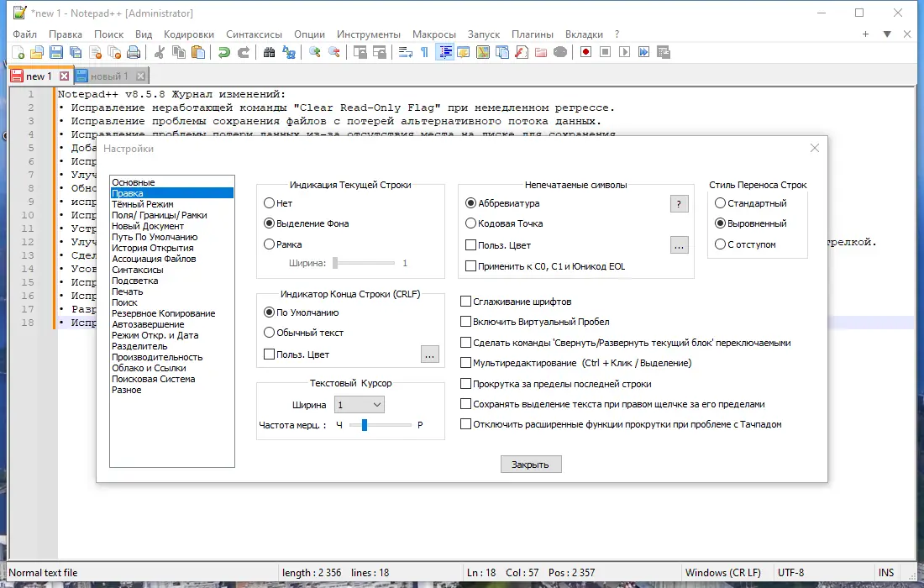
Task: Click the Paste clipboard icon
Action: pos(198,52)
